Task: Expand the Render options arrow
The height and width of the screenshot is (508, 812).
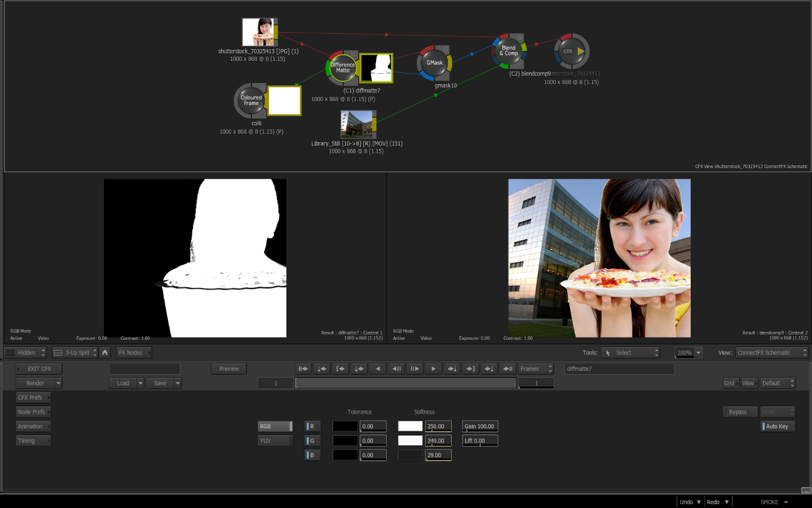Action: click(x=58, y=383)
